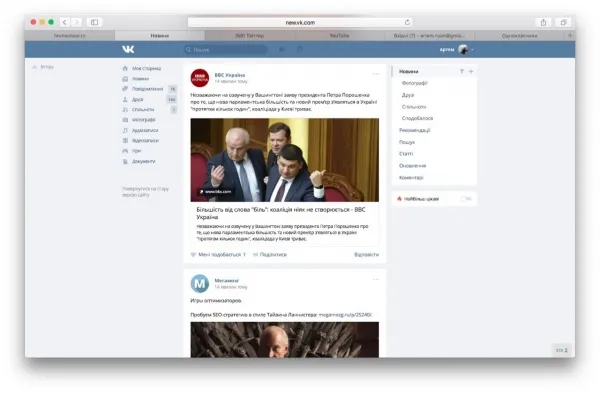
Task: Open BBC Україна avatar
Action: [x=200, y=78]
